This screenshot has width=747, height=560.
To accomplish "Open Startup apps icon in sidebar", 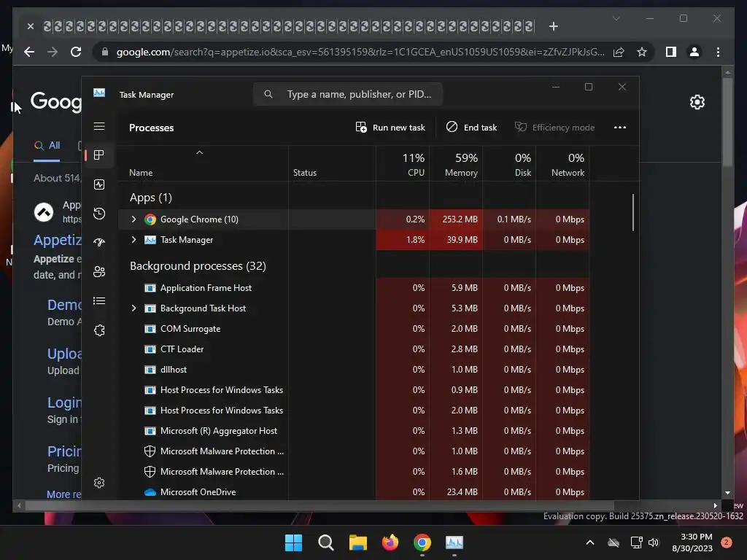I will pyautogui.click(x=99, y=242).
